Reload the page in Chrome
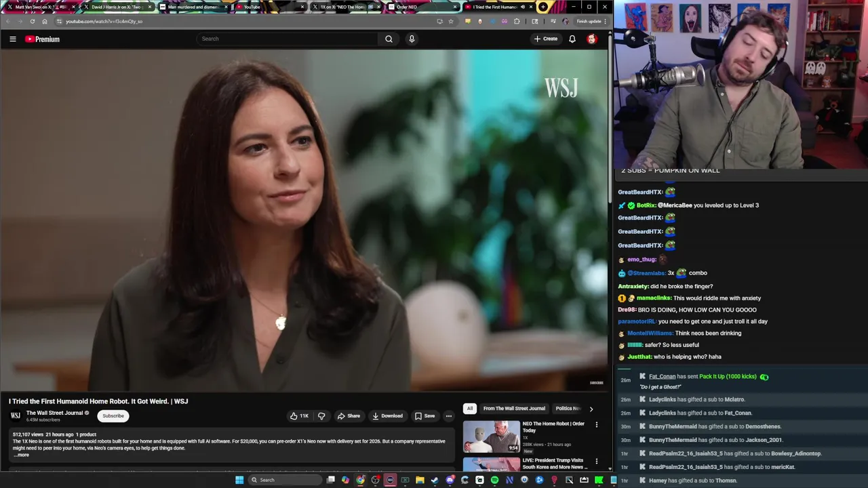 click(32, 21)
